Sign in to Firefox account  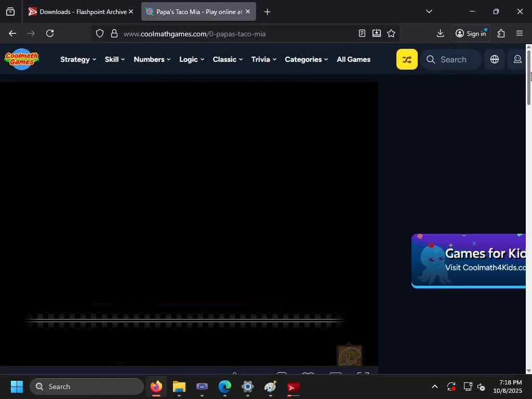click(471, 33)
